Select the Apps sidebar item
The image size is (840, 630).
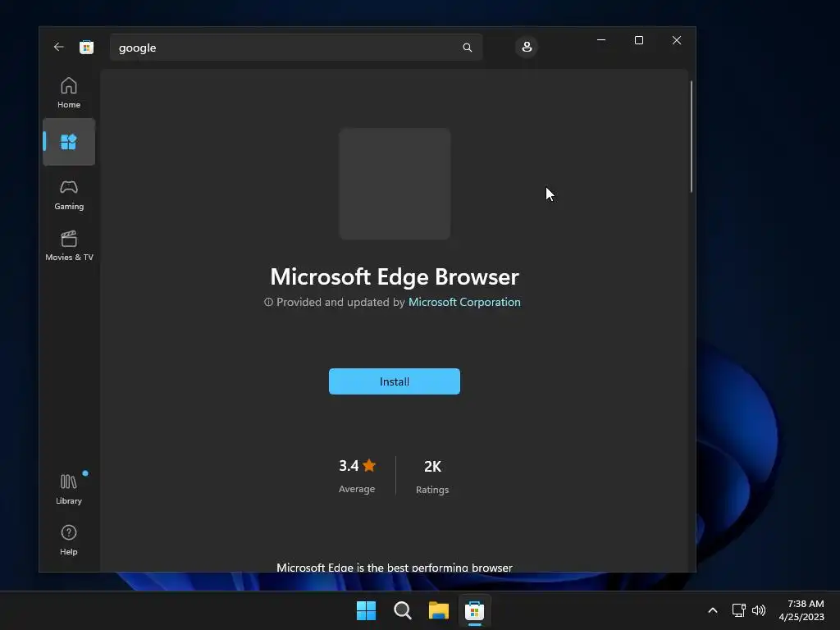[x=69, y=142]
